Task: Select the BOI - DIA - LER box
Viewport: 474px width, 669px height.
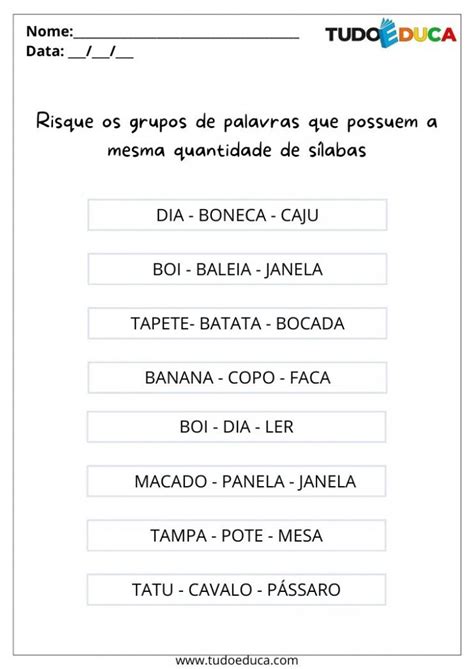Action: click(236, 427)
